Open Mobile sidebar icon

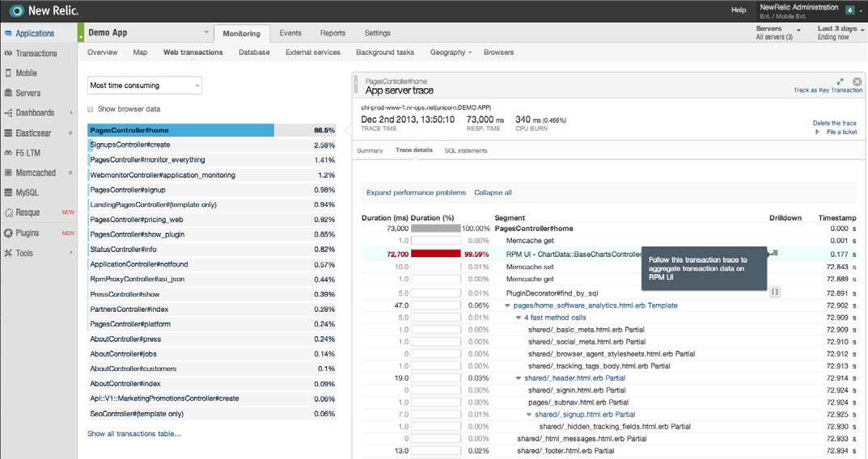[x=8, y=73]
